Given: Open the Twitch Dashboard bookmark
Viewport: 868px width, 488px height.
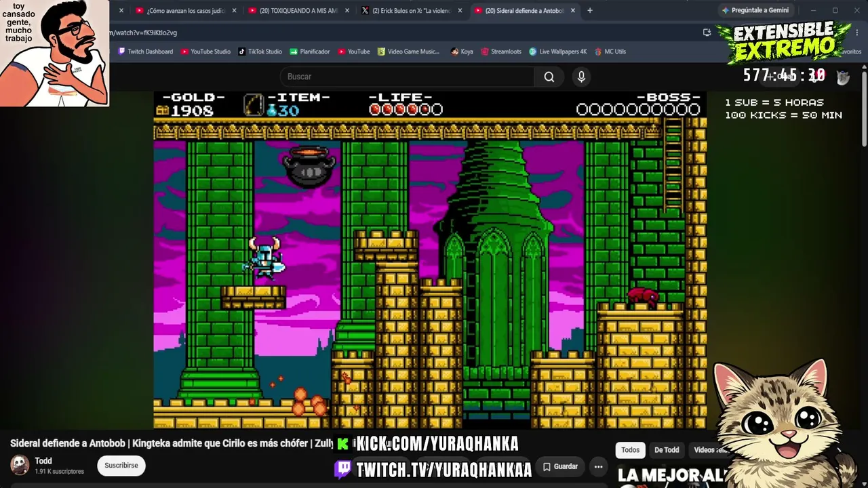Looking at the screenshot, I should pyautogui.click(x=145, y=52).
